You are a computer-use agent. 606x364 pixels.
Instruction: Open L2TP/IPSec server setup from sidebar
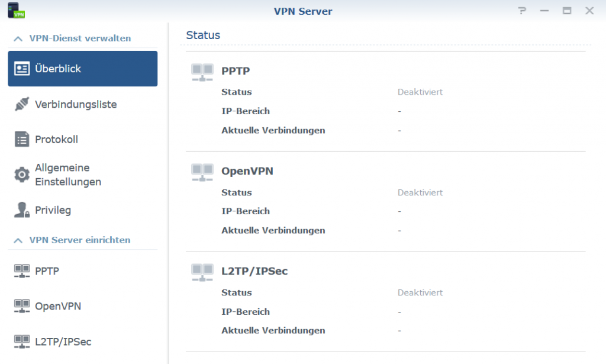[22, 342]
